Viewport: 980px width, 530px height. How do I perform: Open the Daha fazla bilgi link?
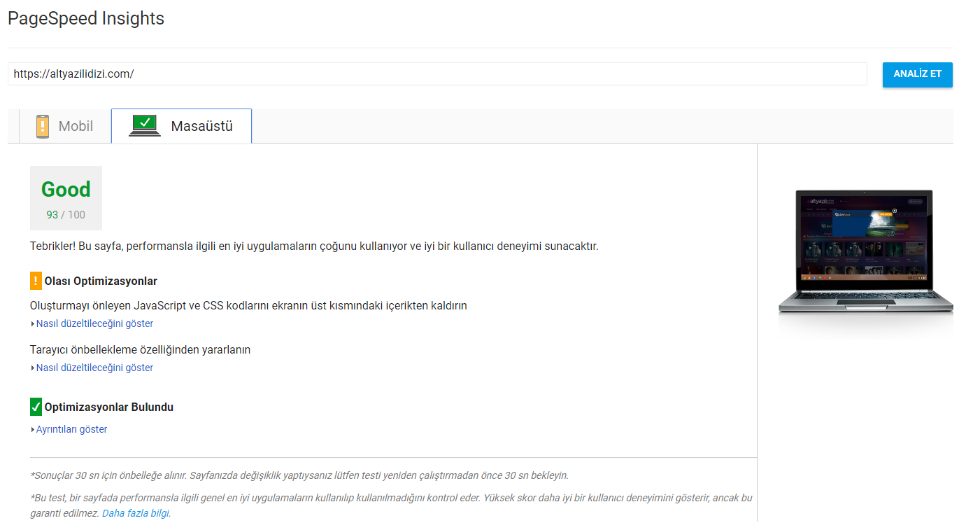point(136,513)
